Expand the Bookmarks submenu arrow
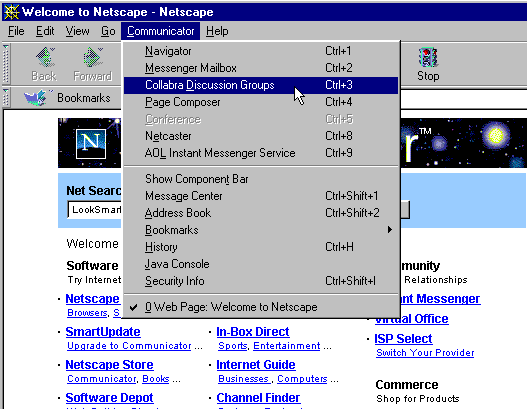Viewport: 527px width, 409px height. click(x=389, y=230)
